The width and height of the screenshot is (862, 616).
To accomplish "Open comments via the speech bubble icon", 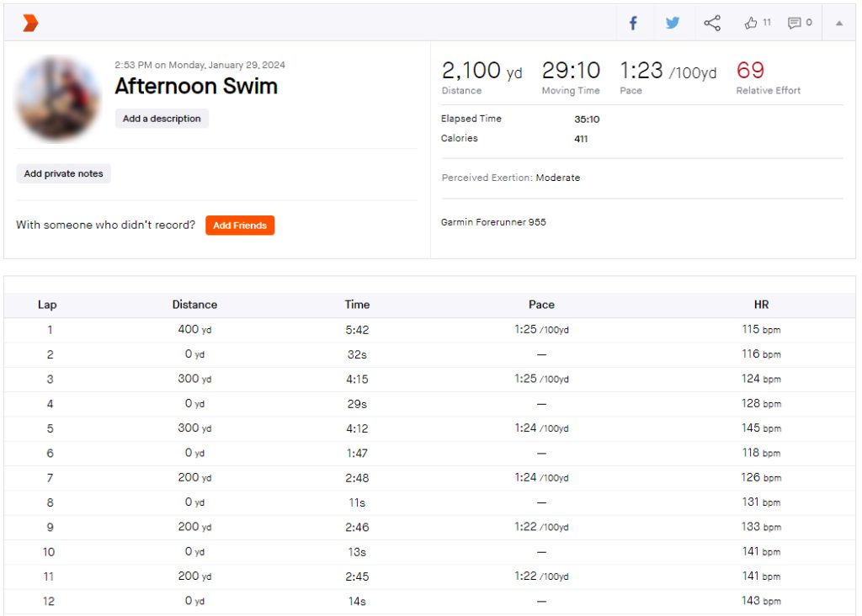I will (x=795, y=23).
